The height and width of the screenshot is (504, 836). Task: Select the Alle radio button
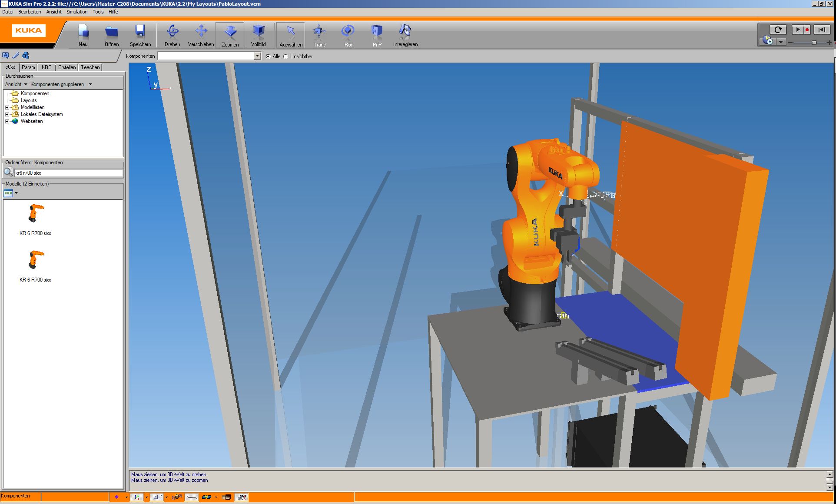[268, 56]
